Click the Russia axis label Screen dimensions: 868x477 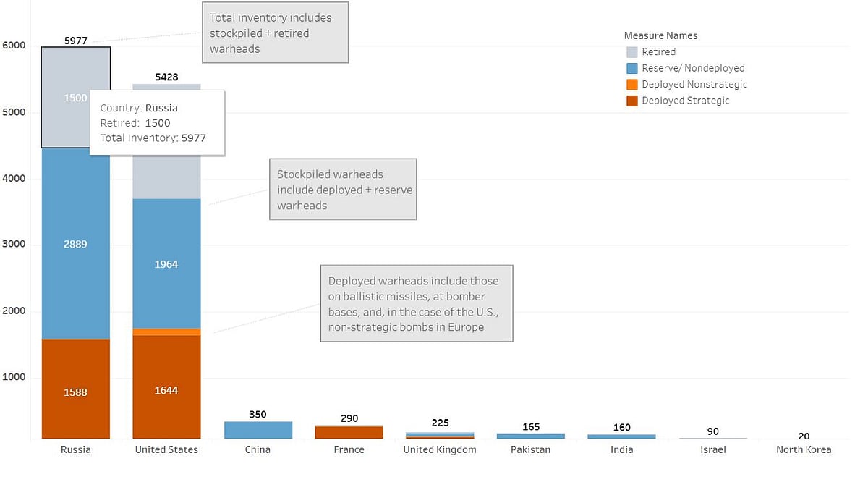click(76, 449)
